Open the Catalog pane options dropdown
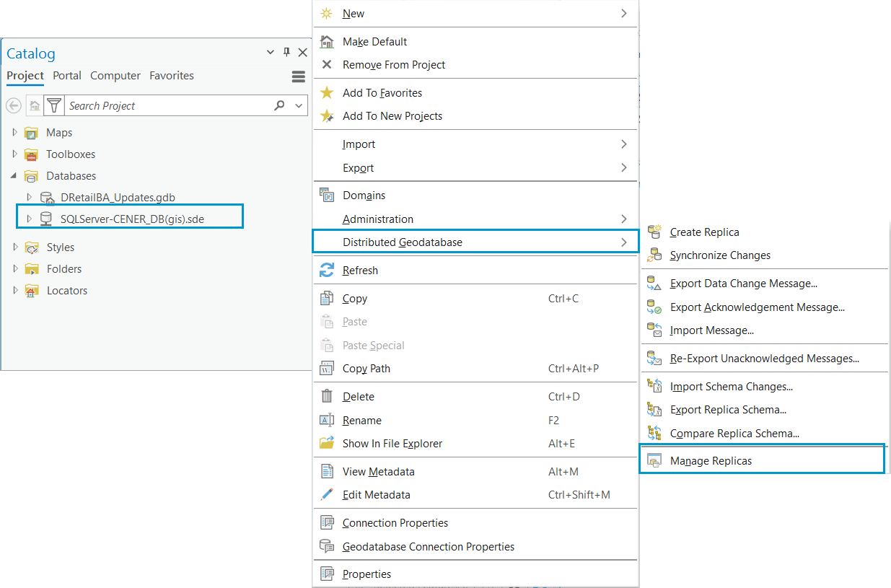This screenshot has height=588, width=891. pos(271,53)
